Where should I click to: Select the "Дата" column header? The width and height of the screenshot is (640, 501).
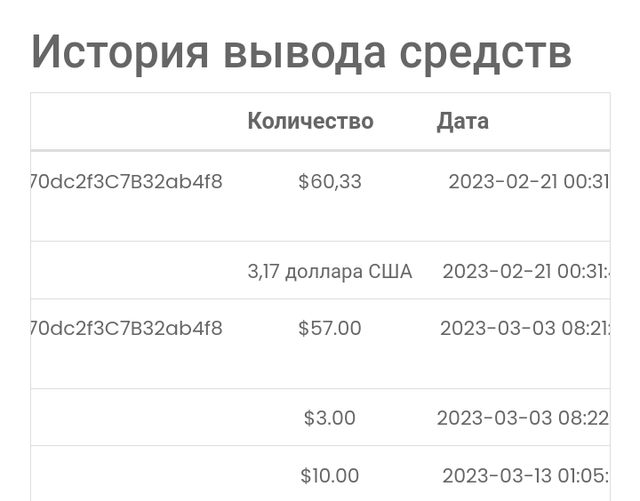[x=462, y=122]
